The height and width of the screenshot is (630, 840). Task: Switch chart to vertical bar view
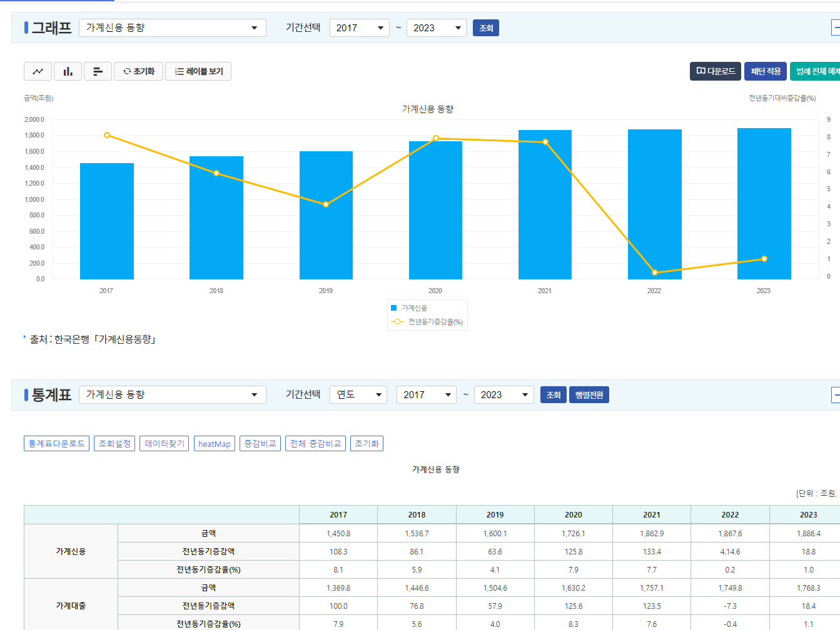click(x=68, y=71)
